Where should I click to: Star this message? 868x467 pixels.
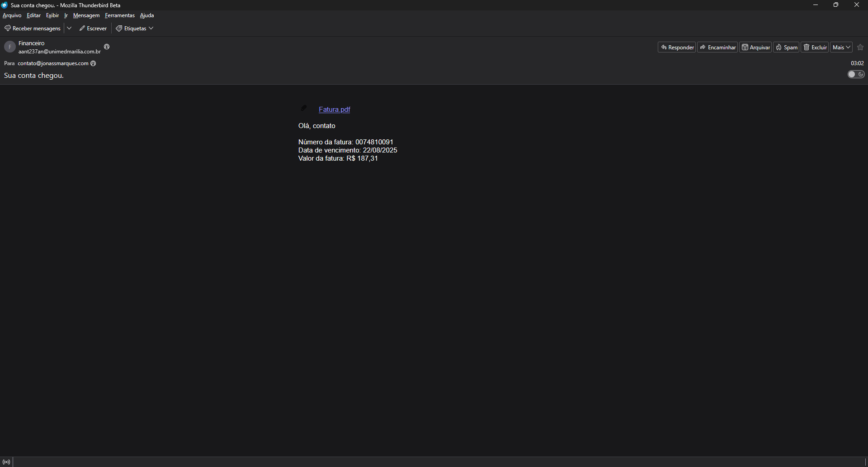(860, 48)
